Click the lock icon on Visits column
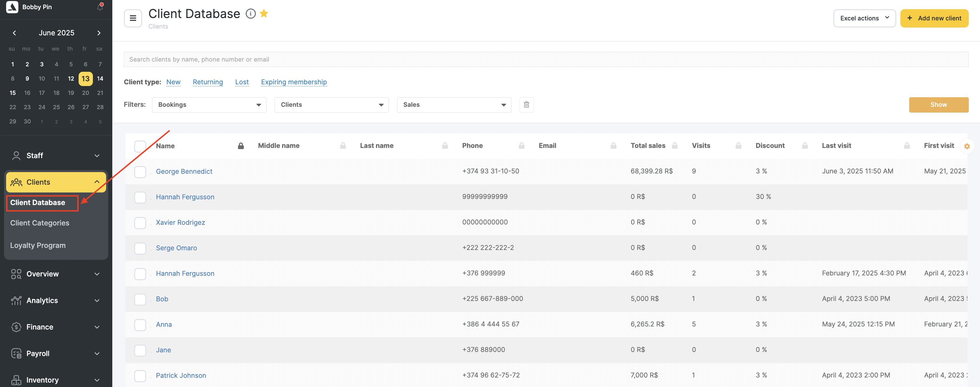This screenshot has height=387, width=980. tap(738, 146)
